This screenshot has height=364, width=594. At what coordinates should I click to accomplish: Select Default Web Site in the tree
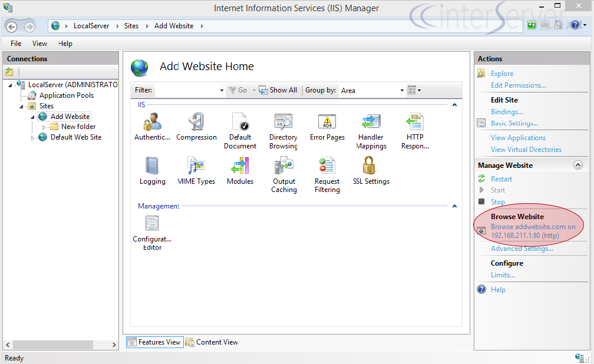click(x=76, y=137)
